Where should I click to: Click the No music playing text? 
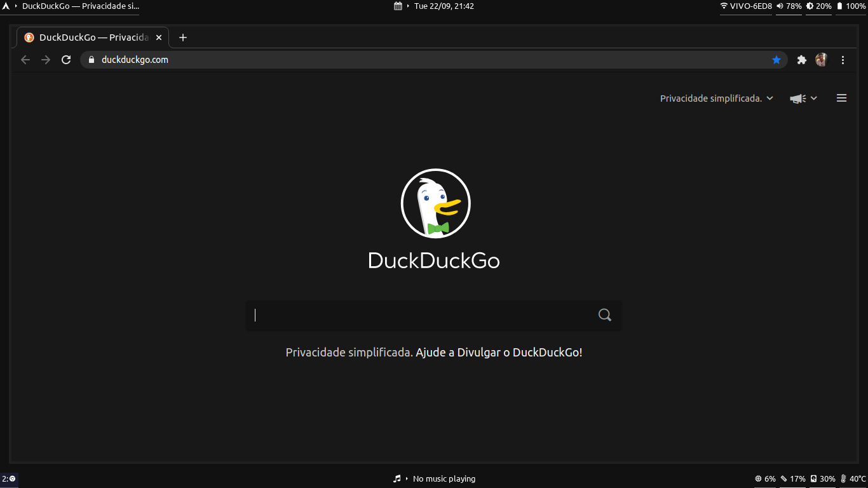[x=444, y=479]
